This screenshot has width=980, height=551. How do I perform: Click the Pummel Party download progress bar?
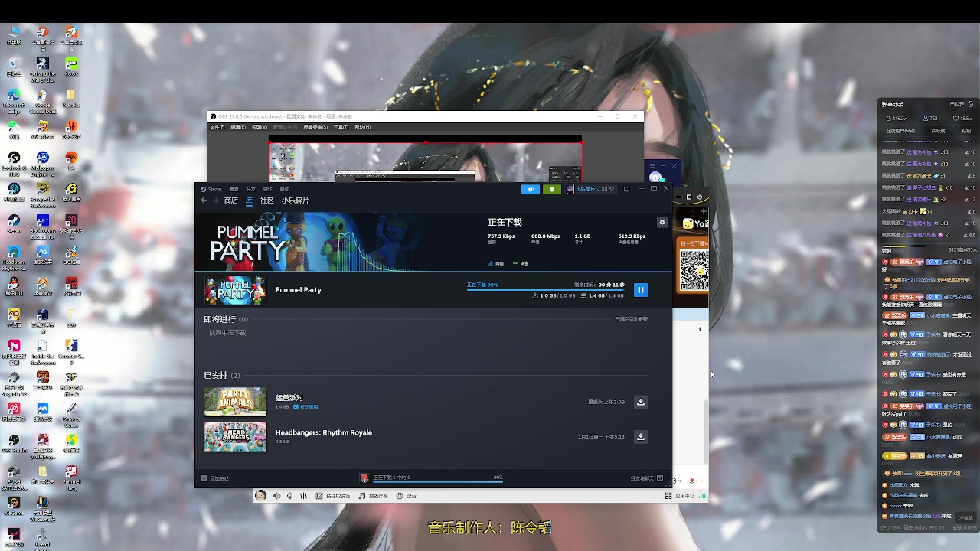[546, 291]
